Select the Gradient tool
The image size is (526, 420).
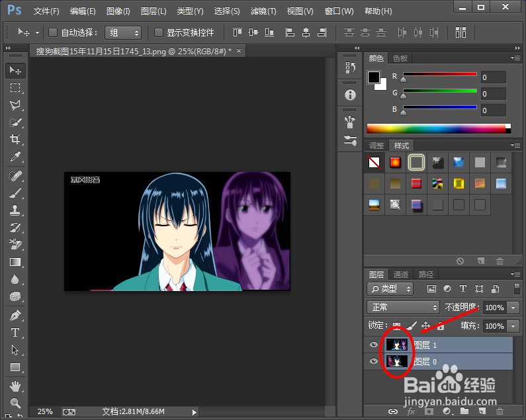point(15,262)
